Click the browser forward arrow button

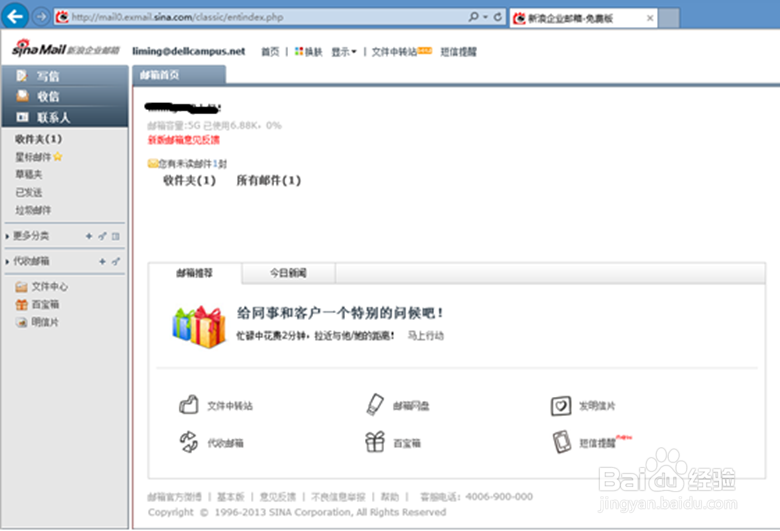point(41,17)
